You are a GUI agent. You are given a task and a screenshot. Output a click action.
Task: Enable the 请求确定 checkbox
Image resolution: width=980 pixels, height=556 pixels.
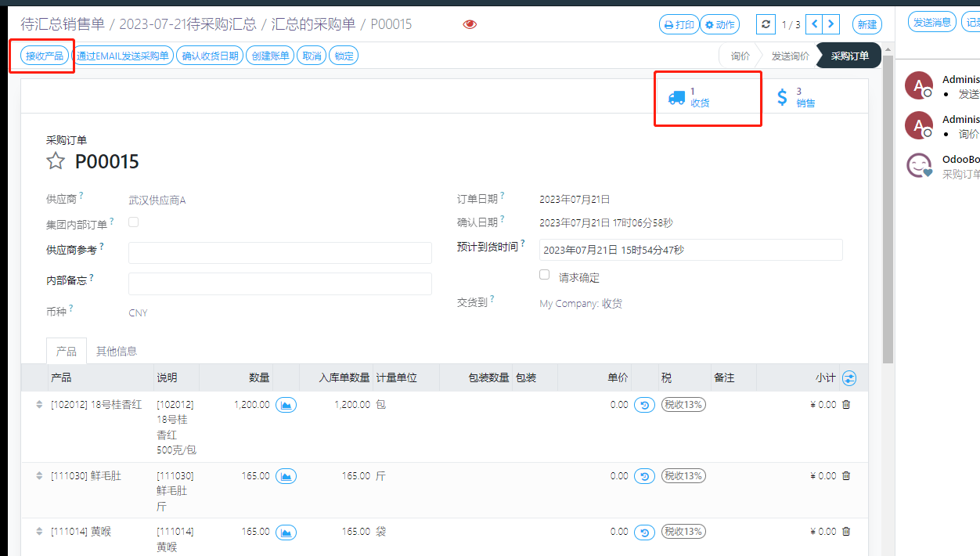point(545,275)
